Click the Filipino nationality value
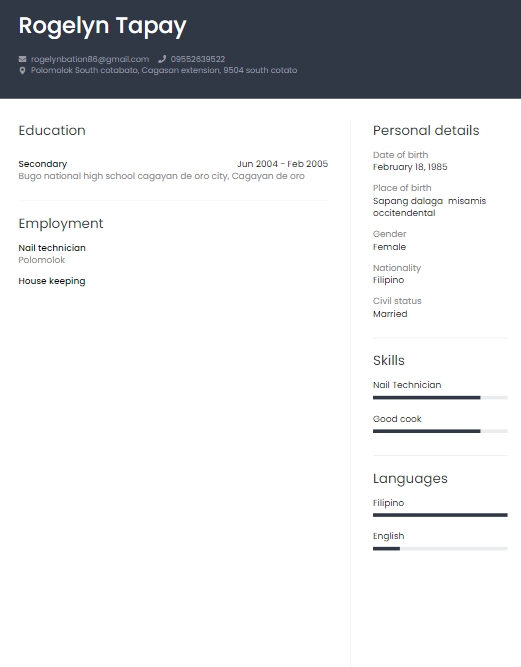521x667 pixels. click(389, 280)
